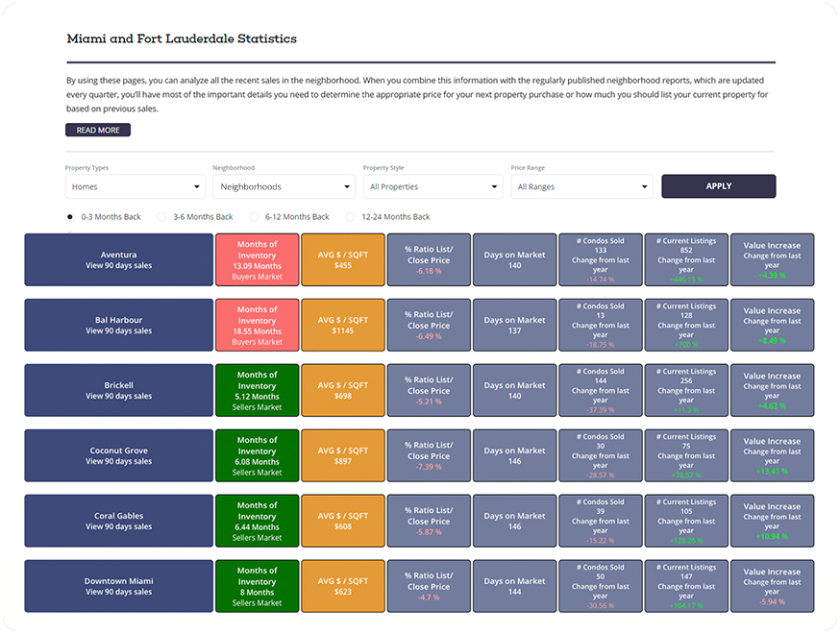Open Downtown Miami View 90 days sales
This screenshot has height=634, width=840.
tap(119, 586)
